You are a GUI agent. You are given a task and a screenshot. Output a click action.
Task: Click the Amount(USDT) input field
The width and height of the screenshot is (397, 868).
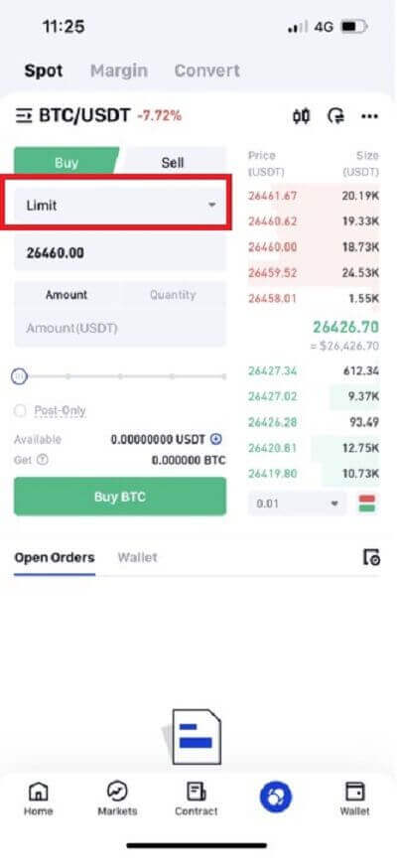tap(120, 329)
